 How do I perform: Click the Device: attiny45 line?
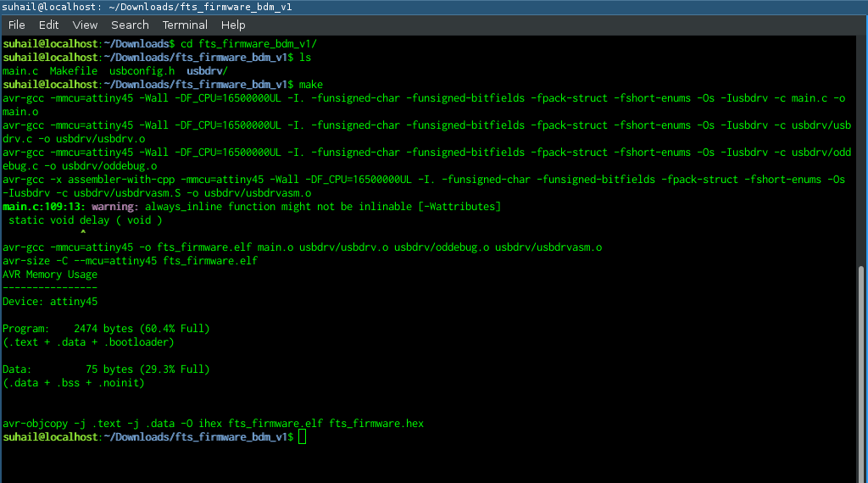point(50,302)
